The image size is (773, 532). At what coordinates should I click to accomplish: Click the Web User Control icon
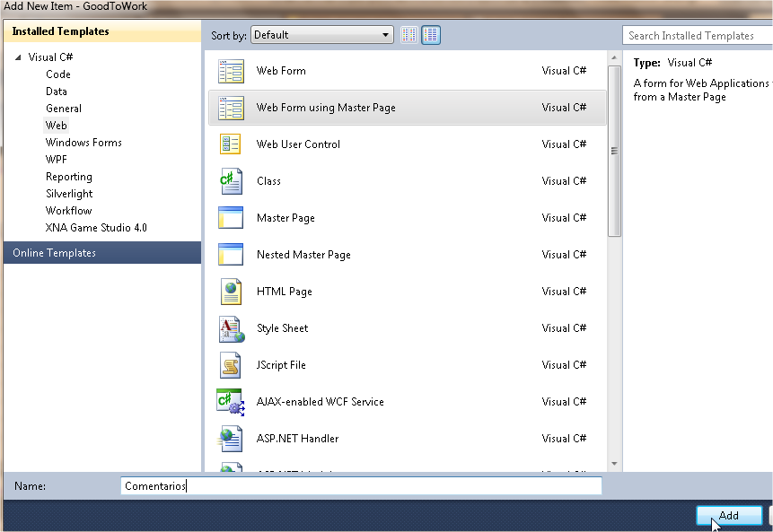coord(231,144)
